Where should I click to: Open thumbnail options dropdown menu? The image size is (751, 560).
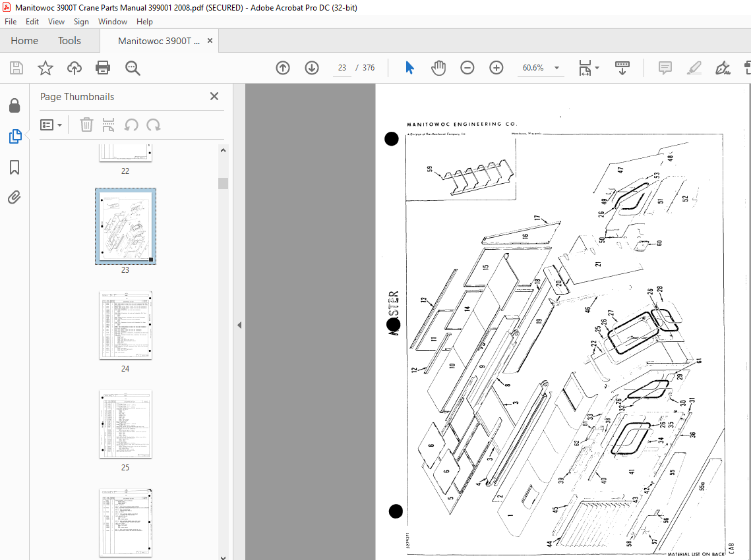51,125
